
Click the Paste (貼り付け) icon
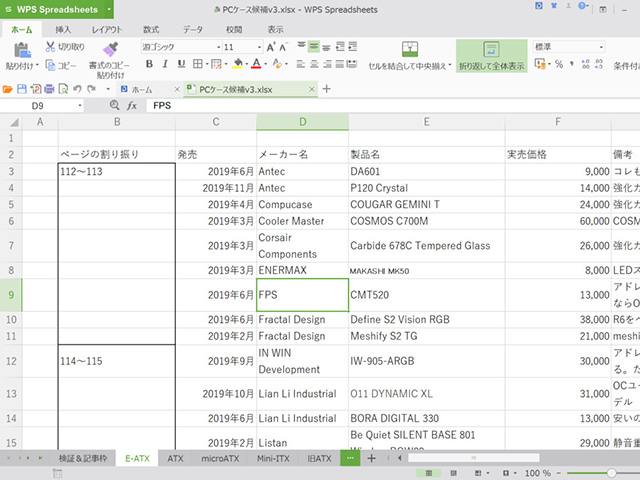click(x=22, y=50)
